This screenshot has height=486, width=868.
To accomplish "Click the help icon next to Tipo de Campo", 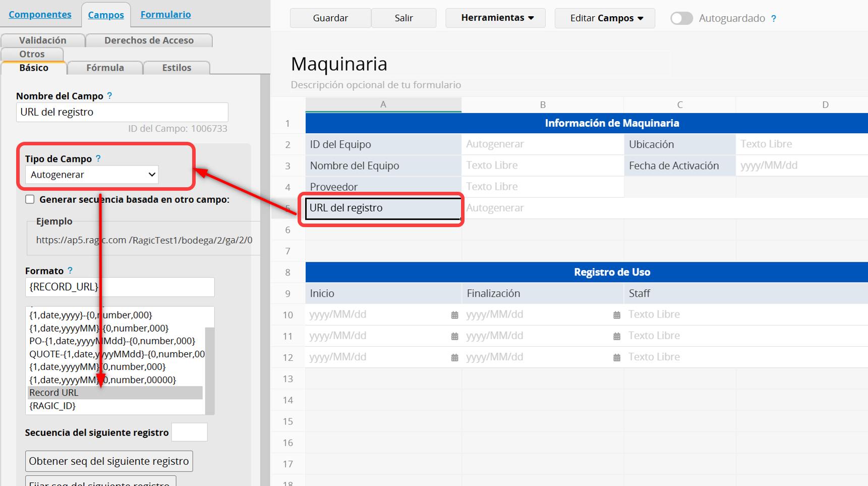I will [98, 158].
